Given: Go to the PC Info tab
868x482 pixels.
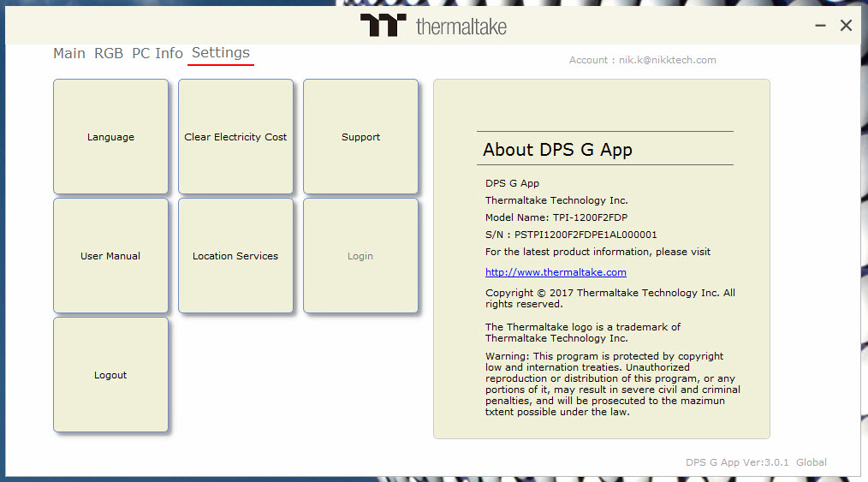Looking at the screenshot, I should tap(158, 54).
